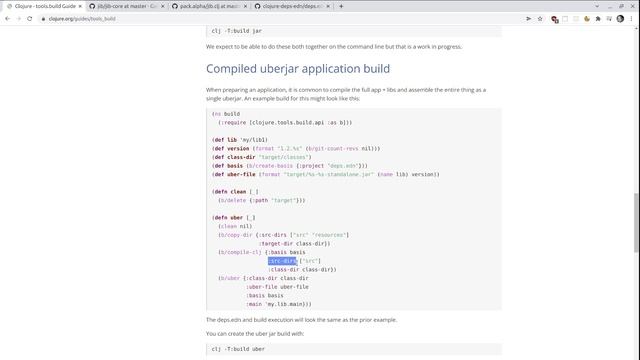This screenshot has width=640, height=360.
Task: Click the b/compile-clj function call
Action: [x=241, y=252]
